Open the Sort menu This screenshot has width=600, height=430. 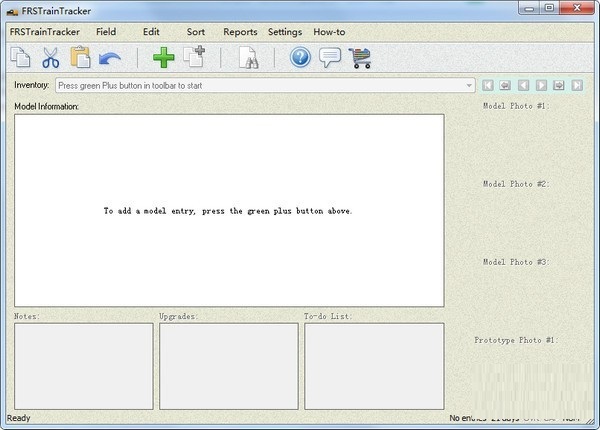pos(196,32)
